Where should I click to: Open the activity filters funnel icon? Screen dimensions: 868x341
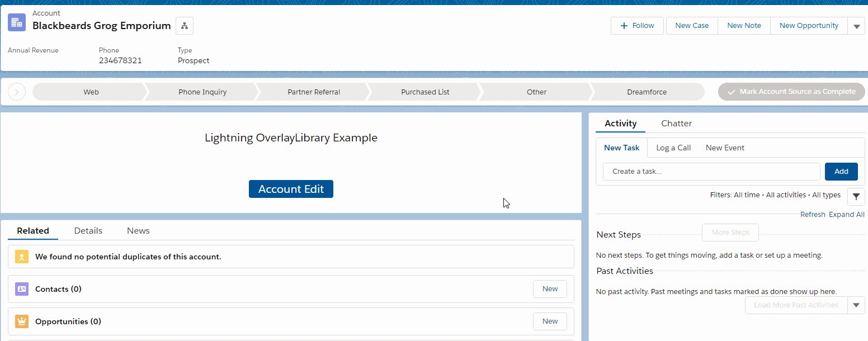point(856,197)
